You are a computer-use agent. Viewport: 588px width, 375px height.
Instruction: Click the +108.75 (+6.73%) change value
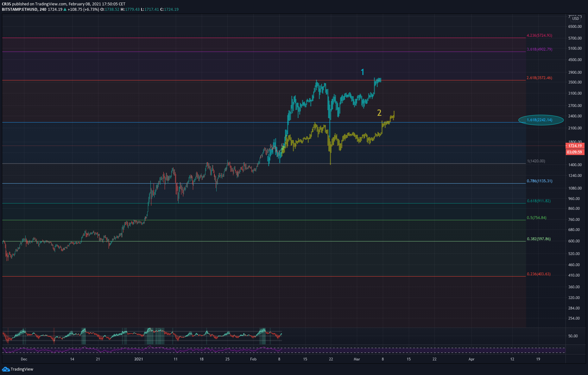coord(83,9)
